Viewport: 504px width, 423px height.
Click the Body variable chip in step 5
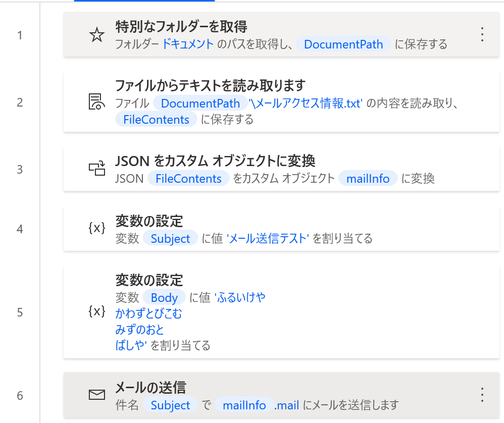[x=164, y=298]
